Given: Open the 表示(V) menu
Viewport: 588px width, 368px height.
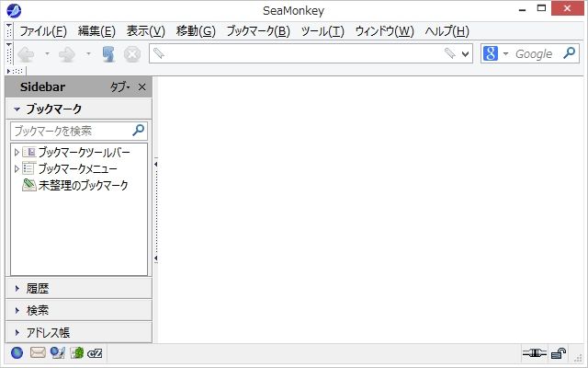Looking at the screenshot, I should tap(146, 31).
